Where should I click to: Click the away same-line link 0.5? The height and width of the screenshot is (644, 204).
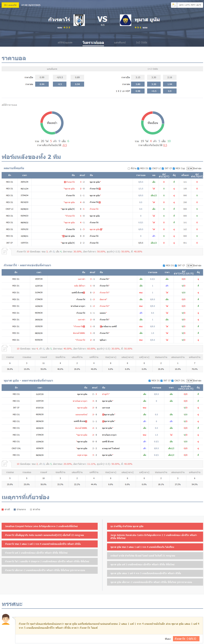(x=165, y=145)
